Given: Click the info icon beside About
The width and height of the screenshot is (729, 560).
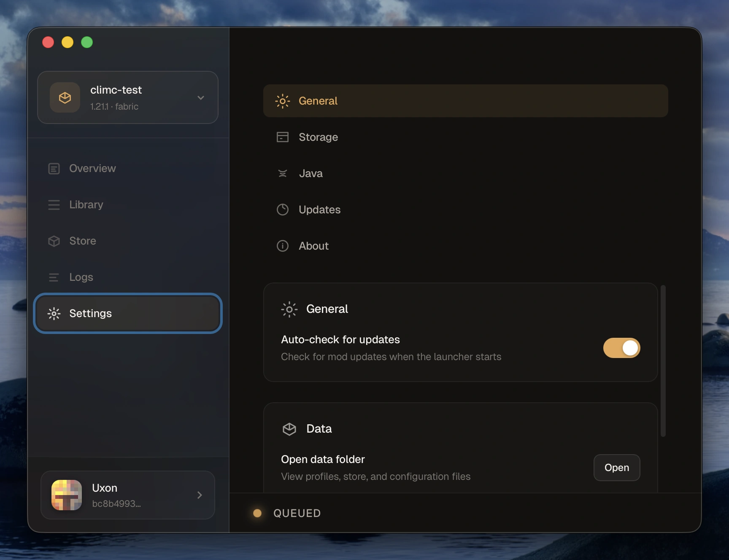Looking at the screenshot, I should (282, 246).
